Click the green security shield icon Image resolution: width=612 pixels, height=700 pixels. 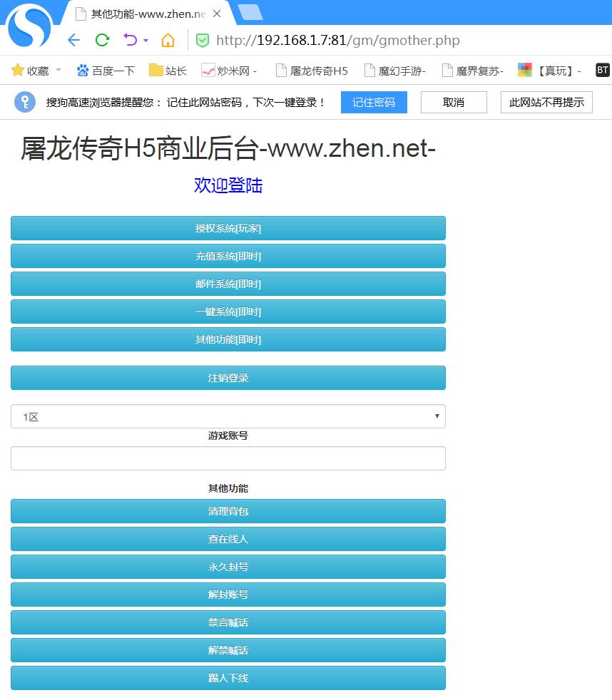(203, 41)
